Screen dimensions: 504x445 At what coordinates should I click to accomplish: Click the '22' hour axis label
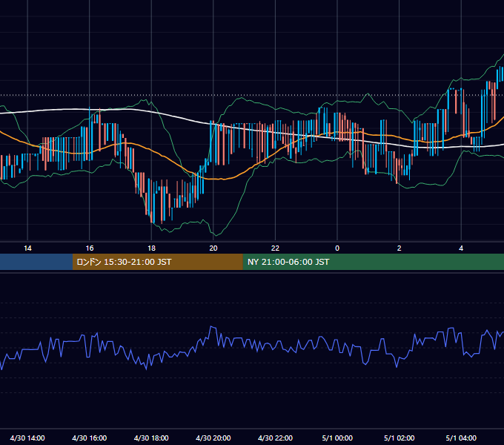point(275,248)
